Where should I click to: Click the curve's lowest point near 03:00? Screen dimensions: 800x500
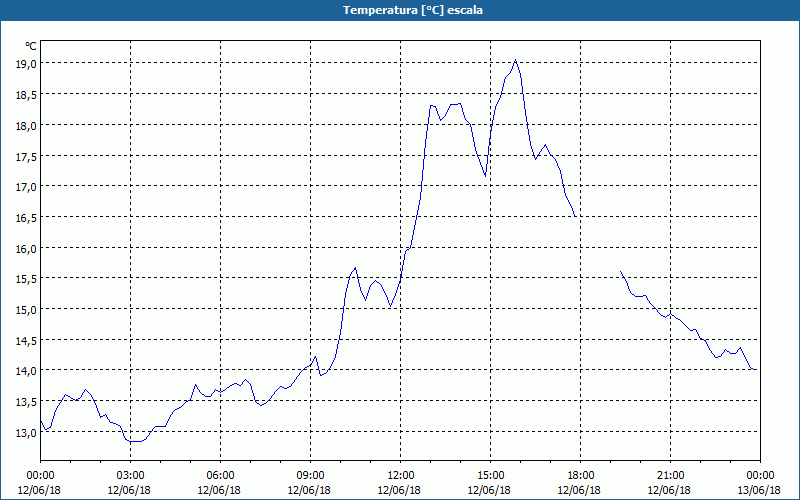(x=135, y=441)
